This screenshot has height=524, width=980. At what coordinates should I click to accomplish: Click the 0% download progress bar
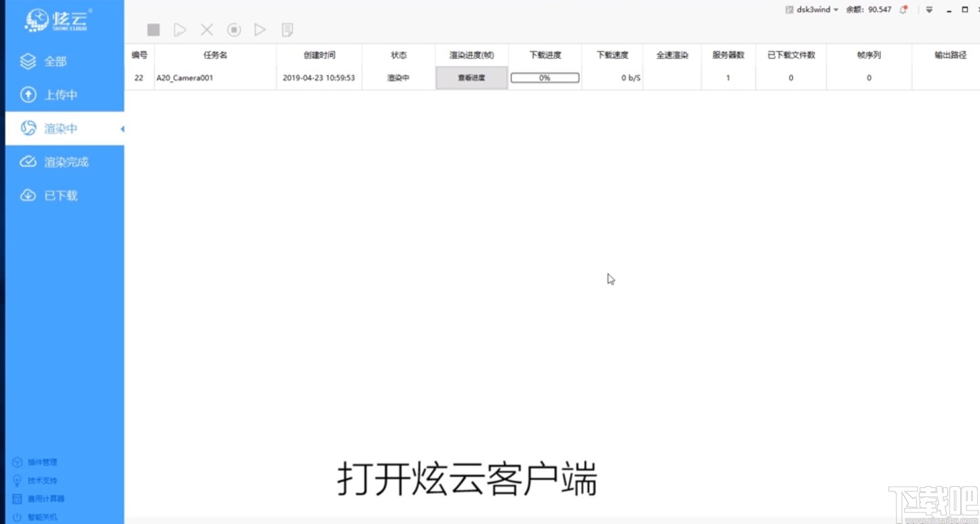tap(544, 77)
